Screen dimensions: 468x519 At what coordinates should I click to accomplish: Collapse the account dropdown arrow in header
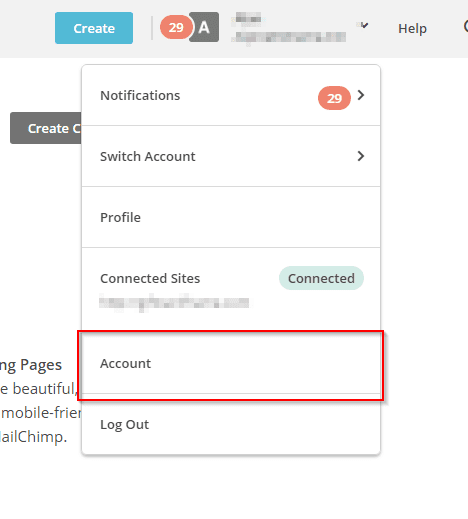tap(364, 25)
